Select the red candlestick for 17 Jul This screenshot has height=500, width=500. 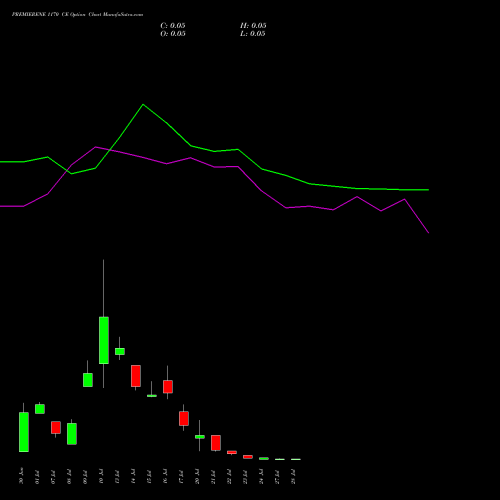point(184,418)
